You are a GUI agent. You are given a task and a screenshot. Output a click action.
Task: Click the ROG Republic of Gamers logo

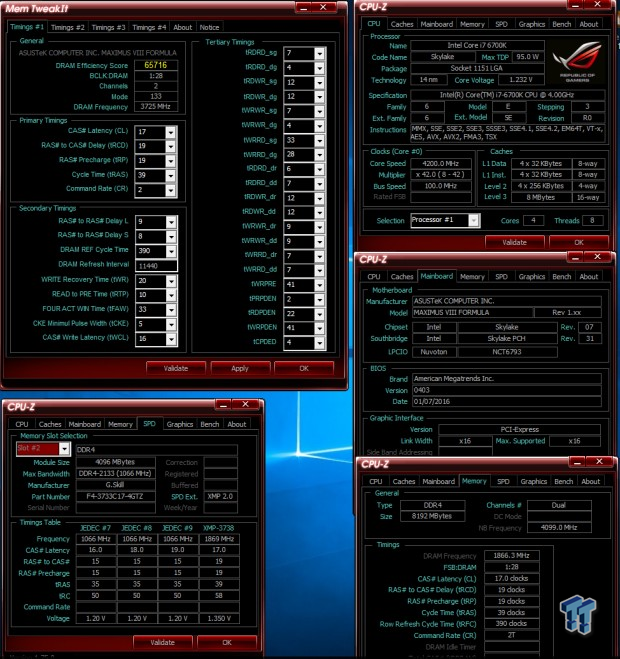point(578,61)
